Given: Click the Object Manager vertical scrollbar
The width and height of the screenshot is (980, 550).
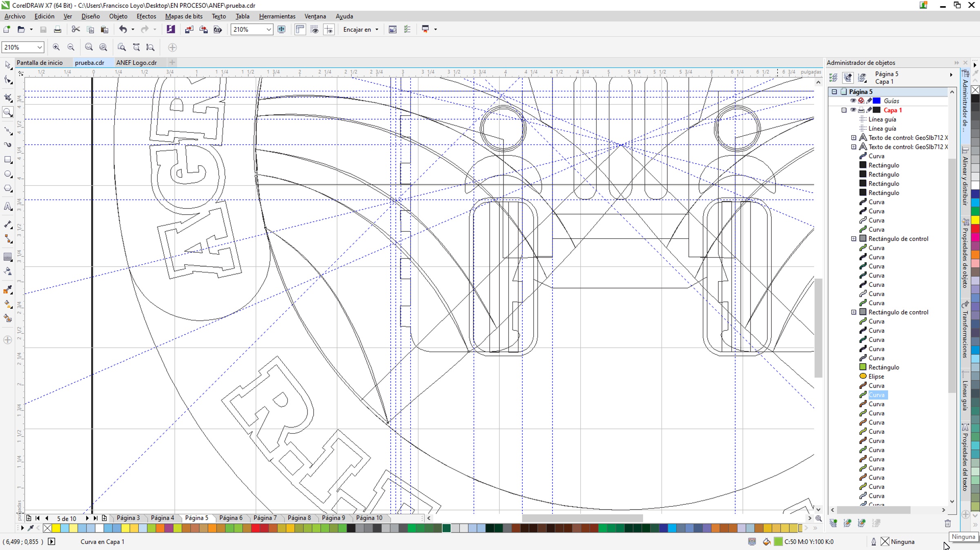Looking at the screenshot, I should click(952, 275).
